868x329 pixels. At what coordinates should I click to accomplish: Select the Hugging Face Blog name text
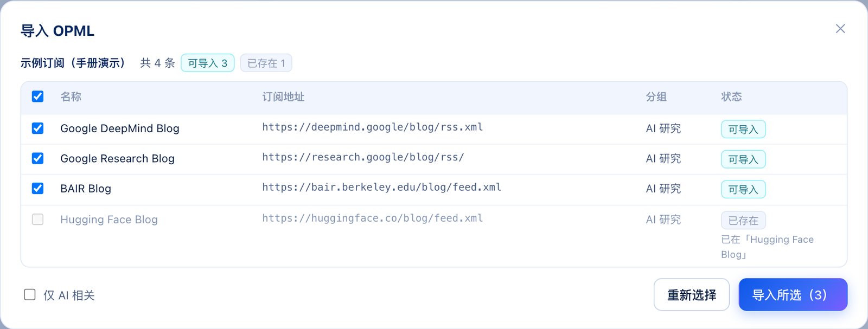[x=109, y=220]
